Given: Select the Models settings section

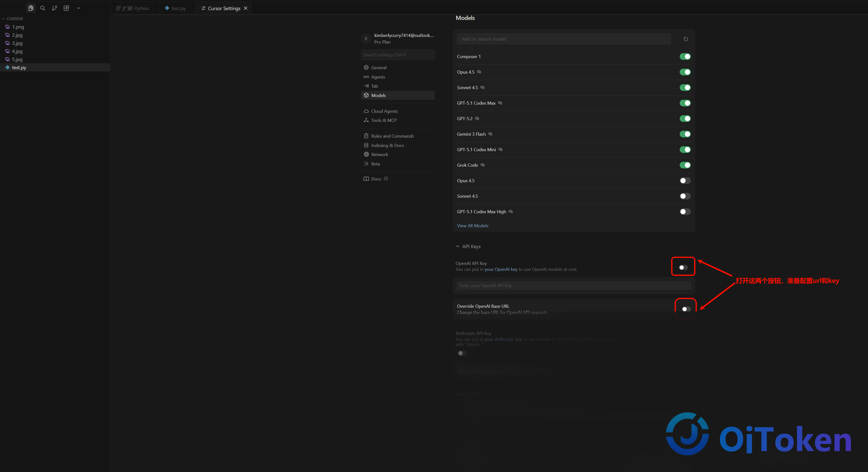Looking at the screenshot, I should click(398, 95).
